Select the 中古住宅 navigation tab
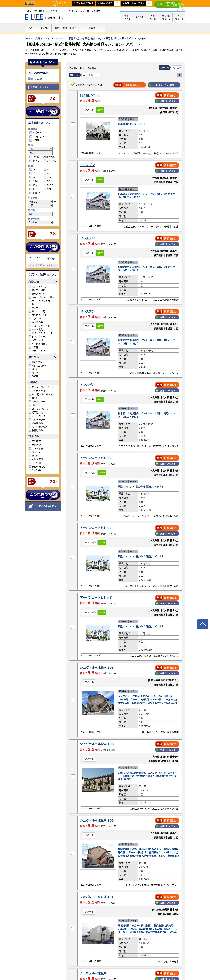This screenshot has width=210, height=980. click(x=140, y=17)
